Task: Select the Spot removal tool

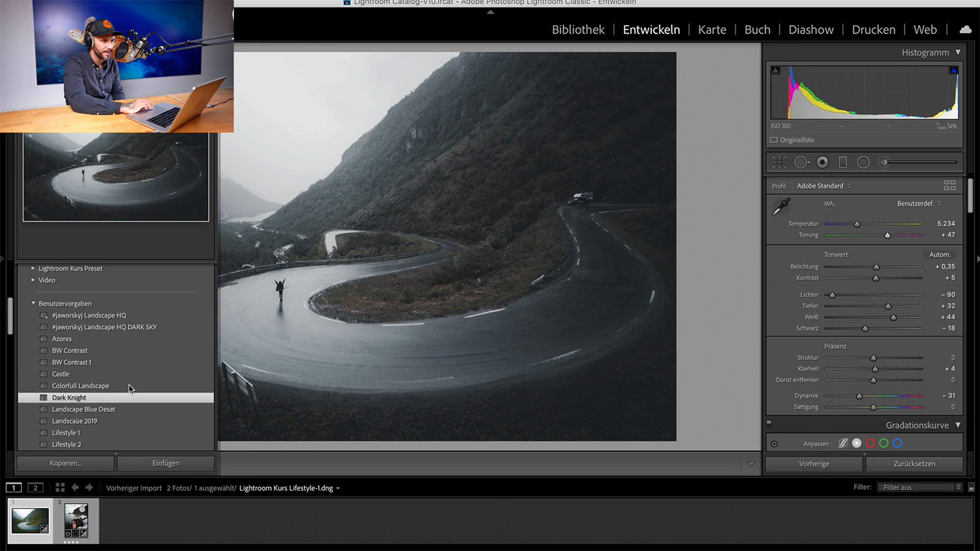Action: click(801, 162)
